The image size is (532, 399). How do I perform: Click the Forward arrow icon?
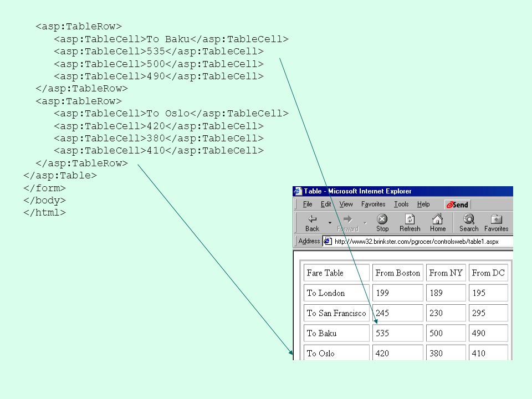348,219
